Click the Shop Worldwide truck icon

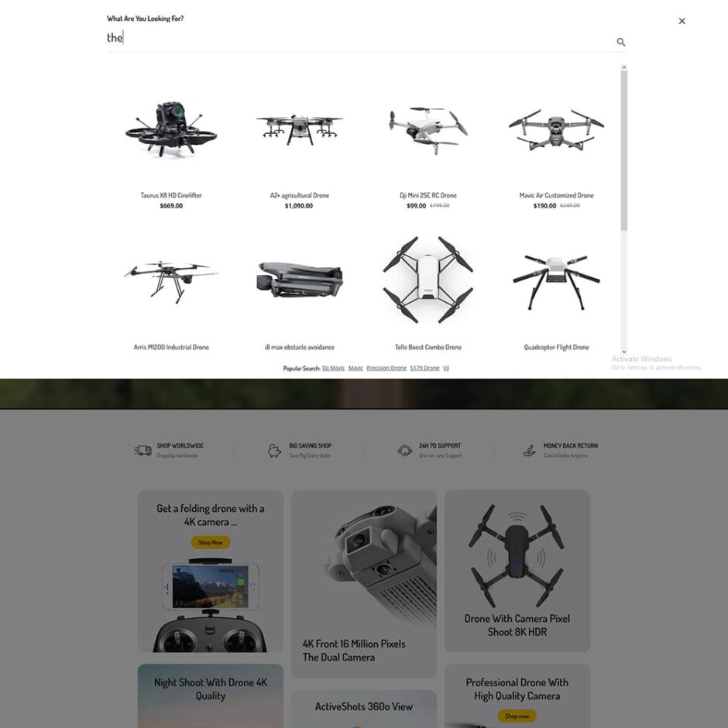click(143, 451)
